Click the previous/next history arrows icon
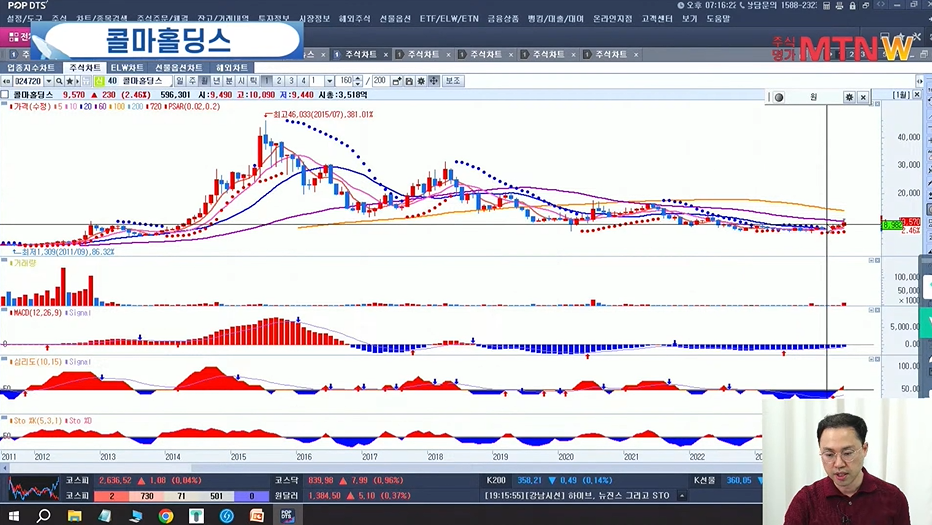The width and height of the screenshot is (932, 525). (6, 81)
